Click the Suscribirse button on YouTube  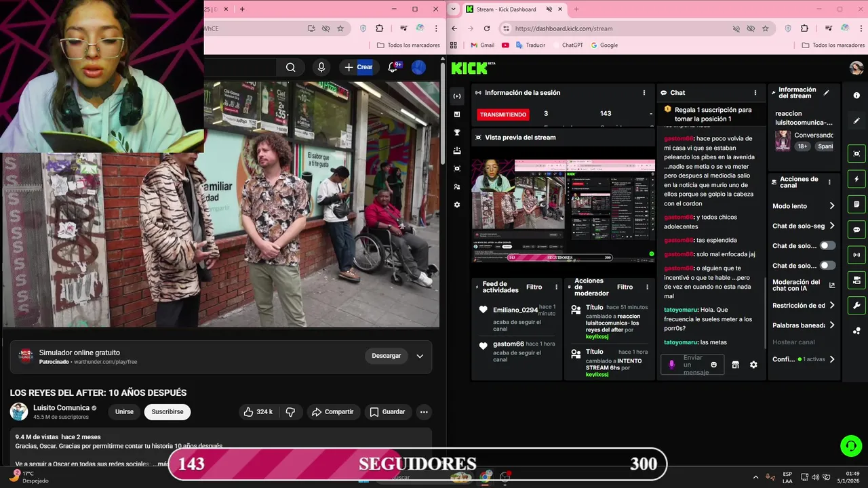tap(167, 411)
